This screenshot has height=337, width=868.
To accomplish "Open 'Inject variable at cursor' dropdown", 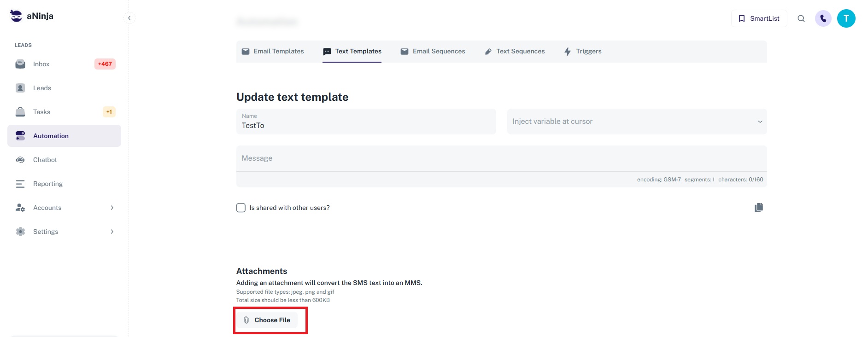I will pyautogui.click(x=636, y=122).
